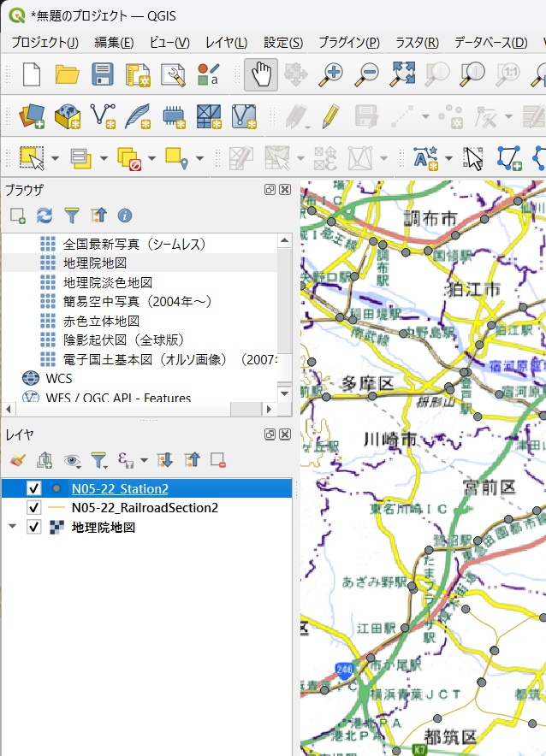Collapse the 地理院地図 layer tree arrow

[x=13, y=527]
